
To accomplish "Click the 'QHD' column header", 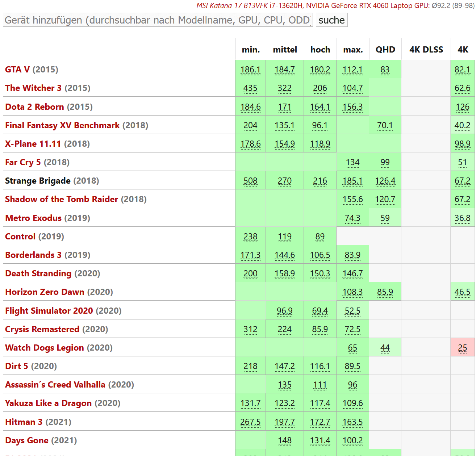I will coord(385,50).
